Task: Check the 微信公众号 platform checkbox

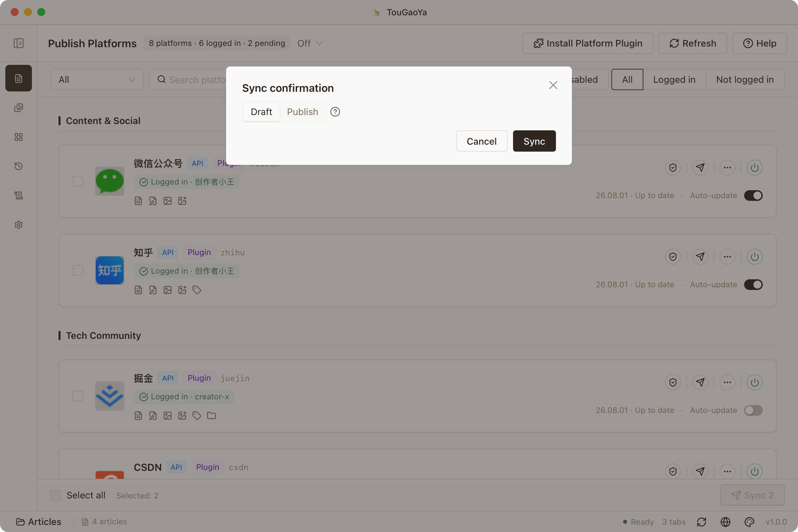Action: [78, 181]
